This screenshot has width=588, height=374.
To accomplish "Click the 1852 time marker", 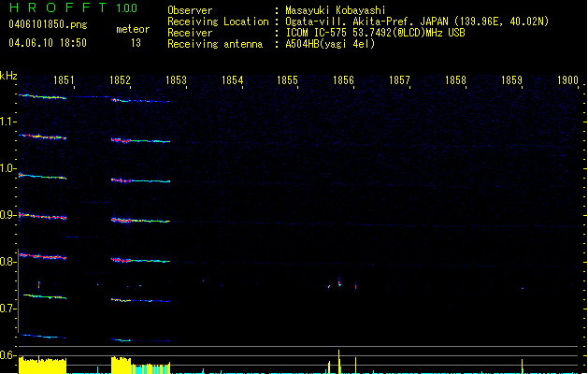I will [x=120, y=80].
